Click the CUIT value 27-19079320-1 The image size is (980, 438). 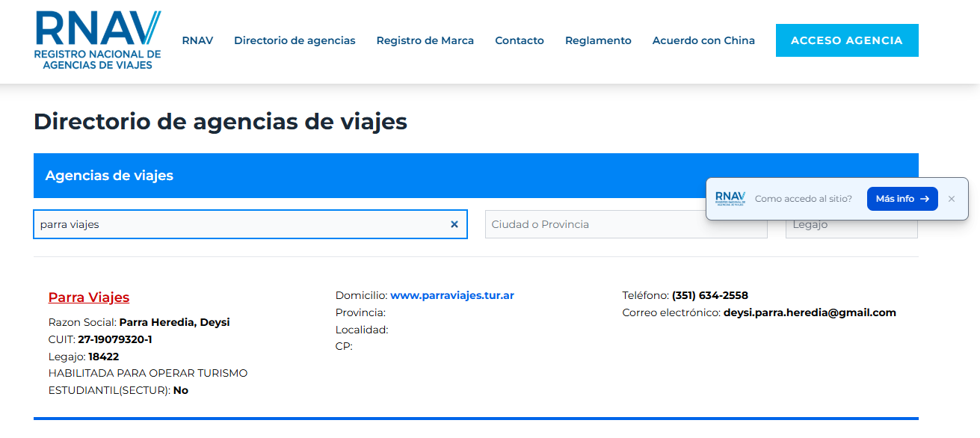point(115,339)
